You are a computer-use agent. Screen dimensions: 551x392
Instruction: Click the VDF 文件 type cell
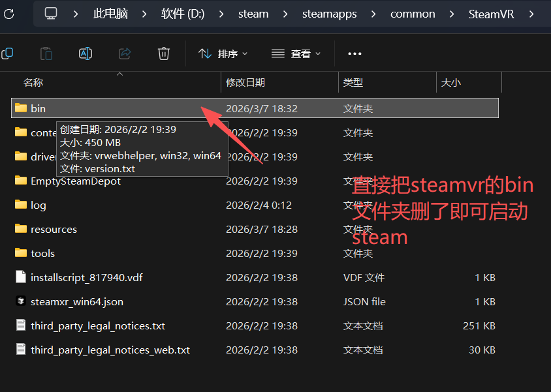(364, 278)
